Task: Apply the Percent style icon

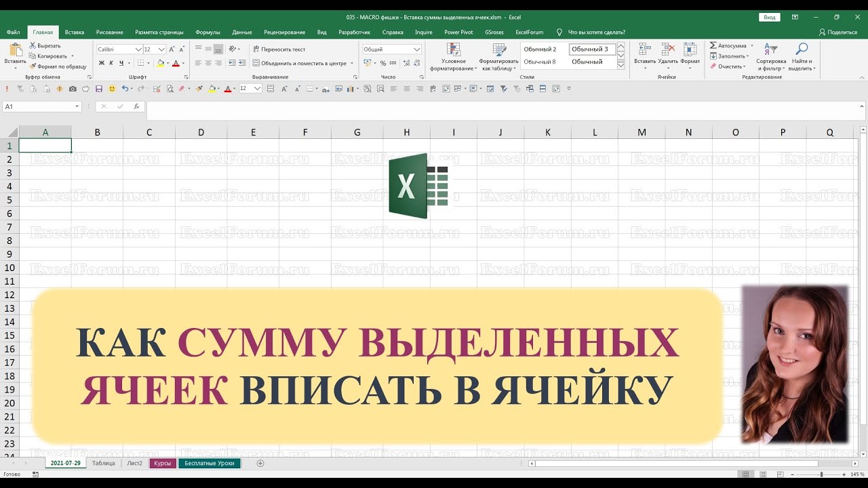Action: coord(383,63)
